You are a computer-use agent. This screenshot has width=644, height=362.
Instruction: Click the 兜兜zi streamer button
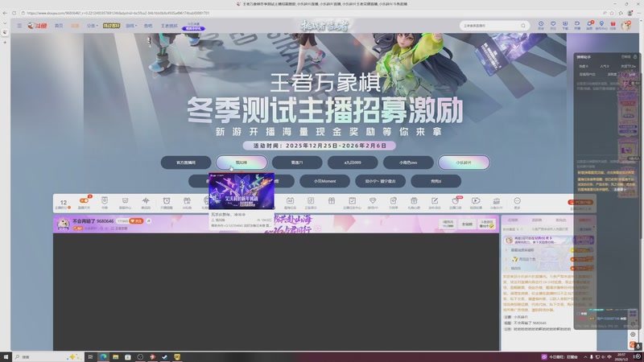pos(436,181)
